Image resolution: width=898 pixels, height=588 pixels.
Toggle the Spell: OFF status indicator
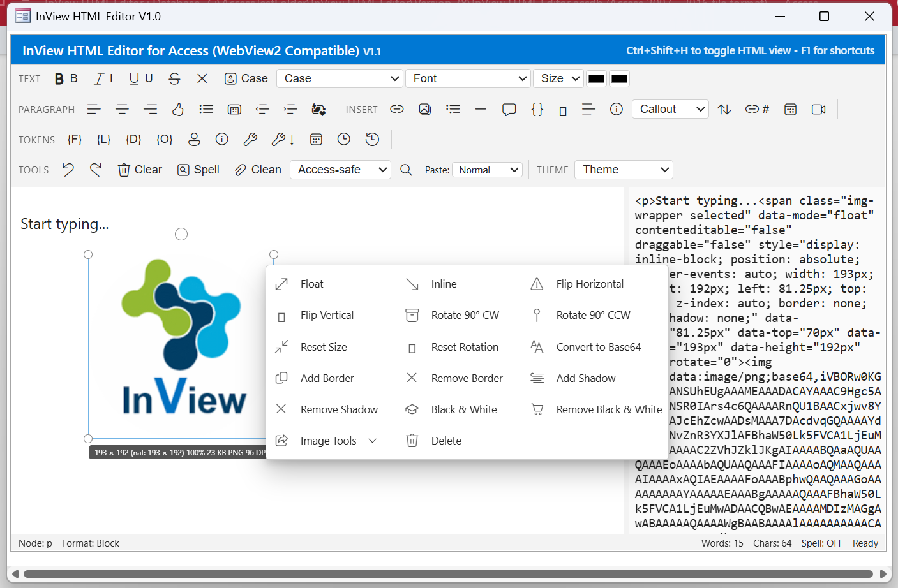(x=822, y=543)
